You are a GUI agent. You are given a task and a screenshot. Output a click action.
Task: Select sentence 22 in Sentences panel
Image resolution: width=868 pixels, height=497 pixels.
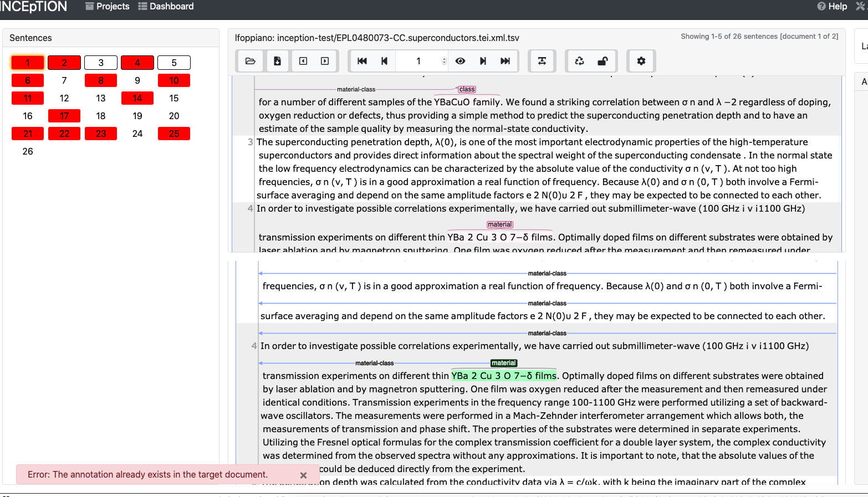[64, 134]
